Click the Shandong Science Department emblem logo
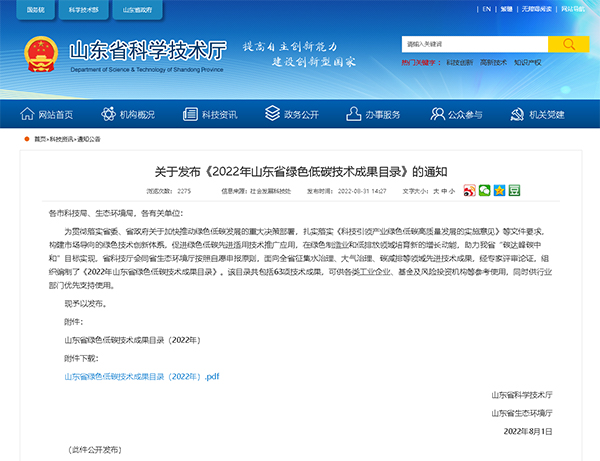The width and height of the screenshot is (600, 461). (40, 52)
